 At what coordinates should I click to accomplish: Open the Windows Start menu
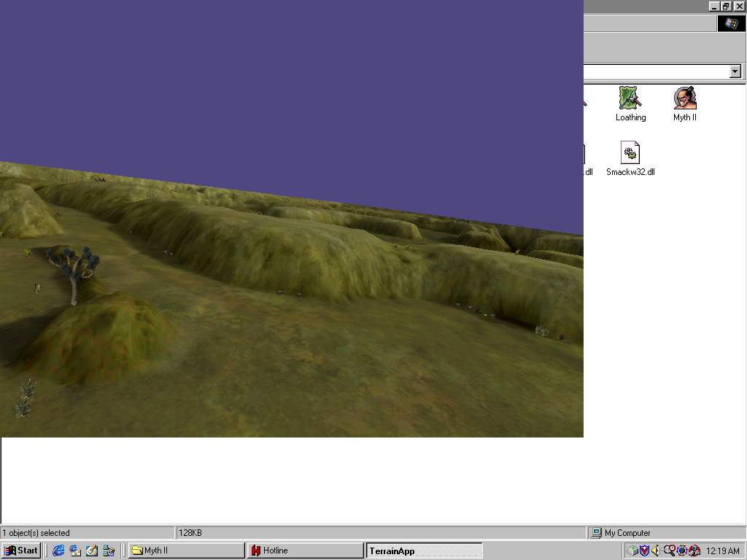click(x=21, y=551)
